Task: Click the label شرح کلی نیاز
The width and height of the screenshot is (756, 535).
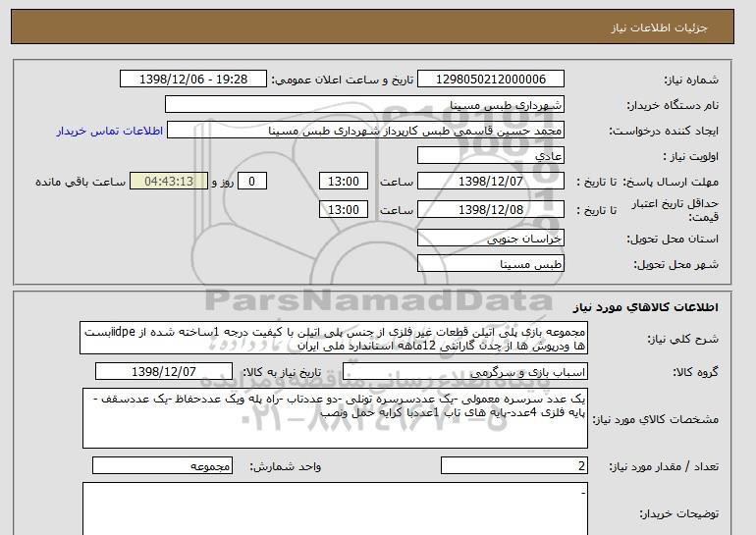Action: [682, 339]
